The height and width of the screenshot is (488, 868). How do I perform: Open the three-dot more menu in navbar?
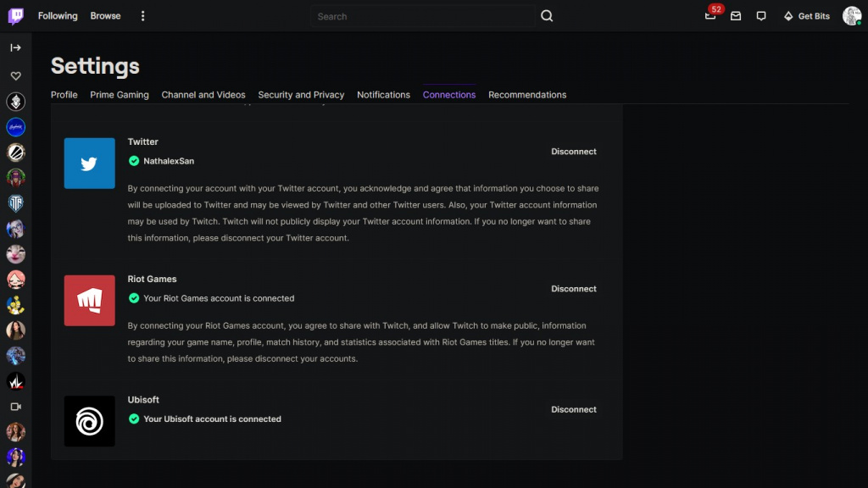142,16
